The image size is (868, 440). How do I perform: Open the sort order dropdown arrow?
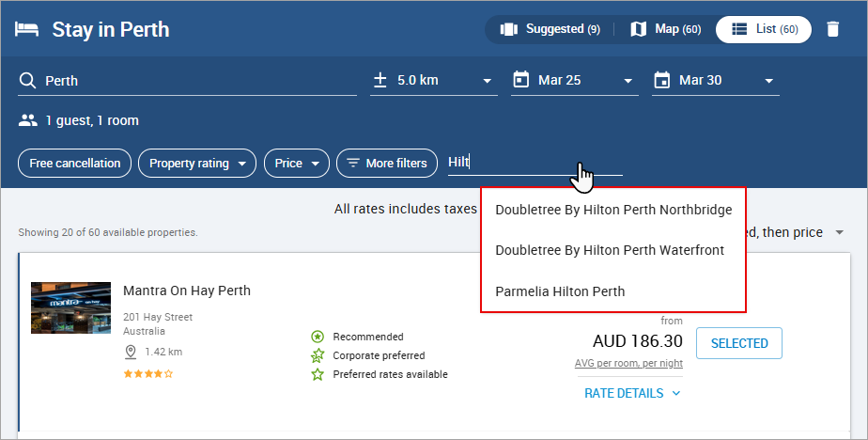(839, 232)
